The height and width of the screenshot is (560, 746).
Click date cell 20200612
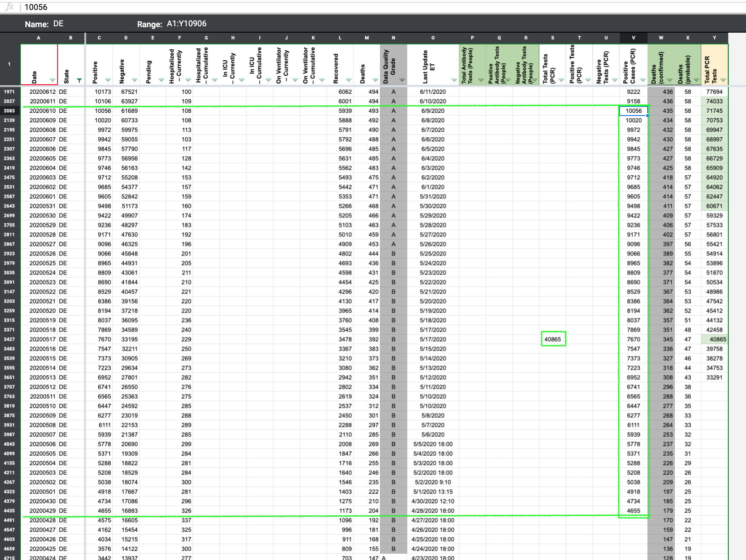click(39, 92)
